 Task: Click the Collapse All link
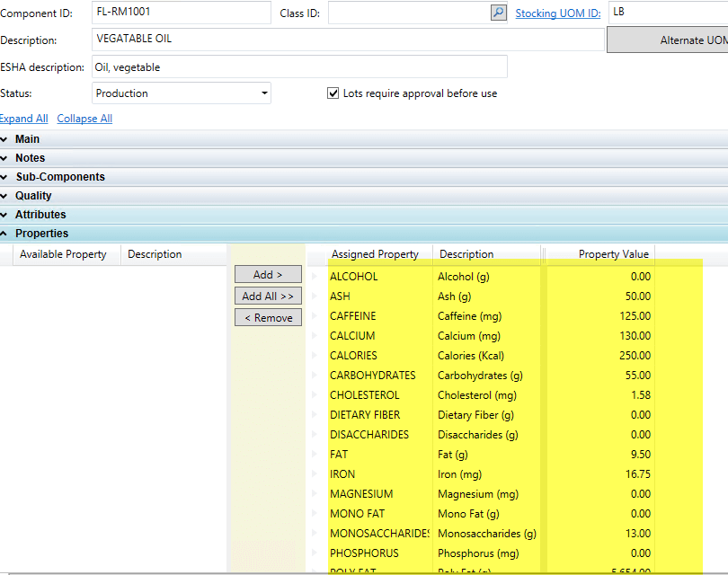click(x=84, y=119)
